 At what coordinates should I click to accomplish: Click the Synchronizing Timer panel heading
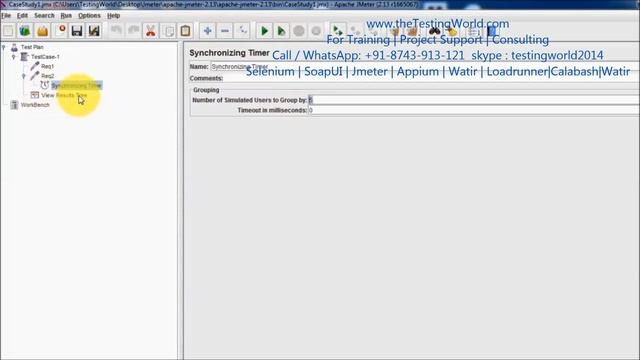point(229,53)
